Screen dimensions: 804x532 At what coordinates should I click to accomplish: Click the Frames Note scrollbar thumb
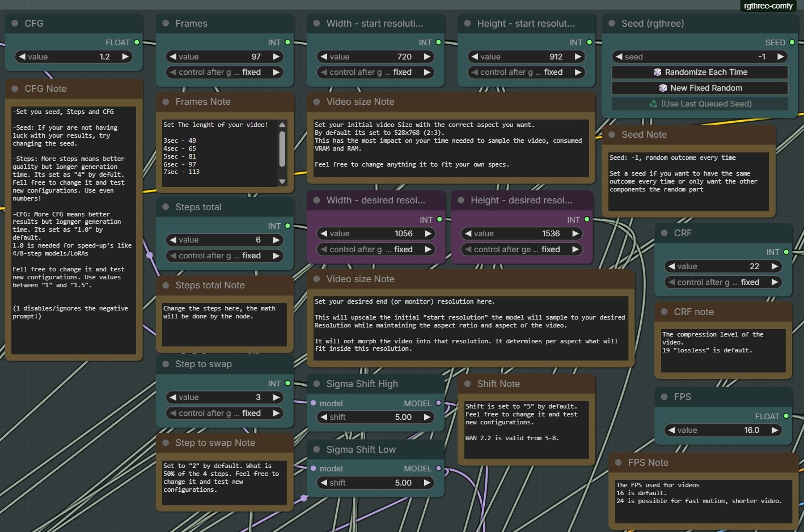tap(282, 148)
